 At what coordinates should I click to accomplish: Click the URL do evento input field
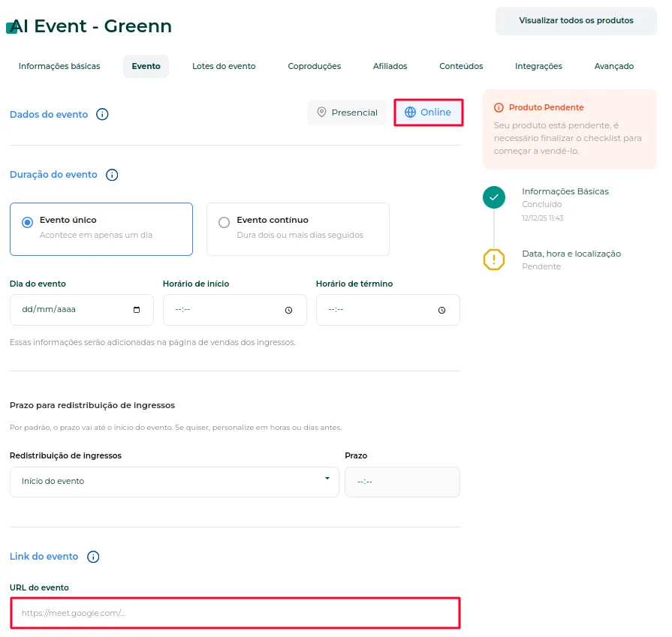[235, 613]
